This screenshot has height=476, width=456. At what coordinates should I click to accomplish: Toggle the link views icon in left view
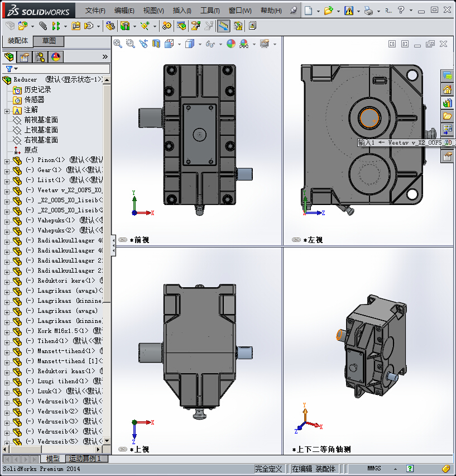[296, 240]
